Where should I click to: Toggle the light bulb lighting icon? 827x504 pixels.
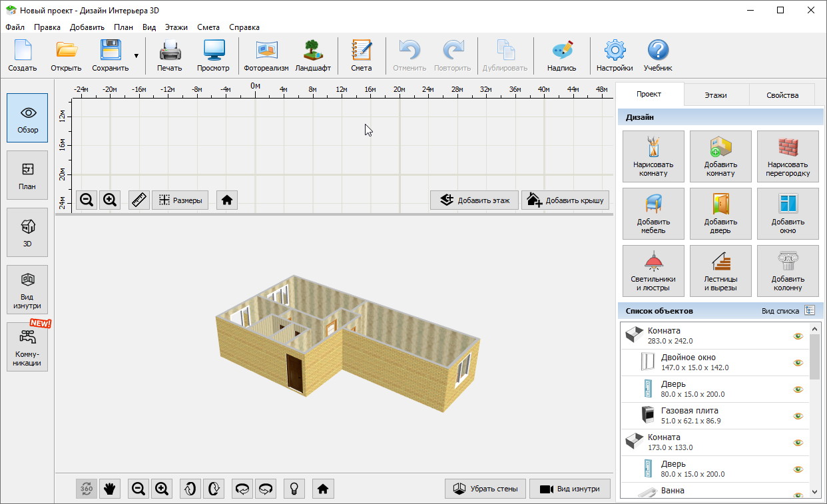292,489
